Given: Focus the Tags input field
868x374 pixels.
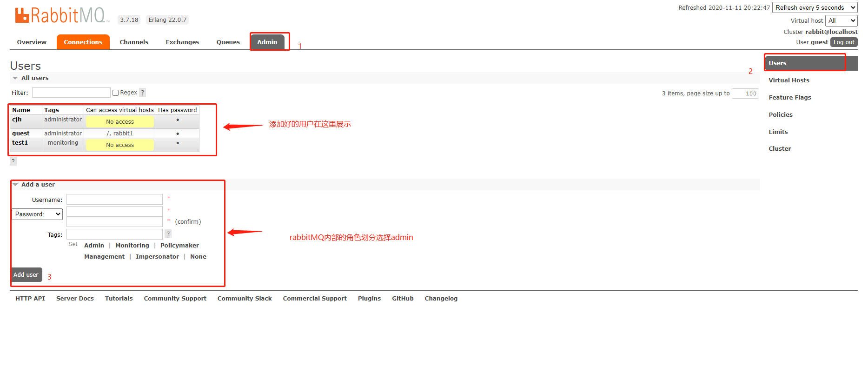Looking at the screenshot, I should [114, 234].
